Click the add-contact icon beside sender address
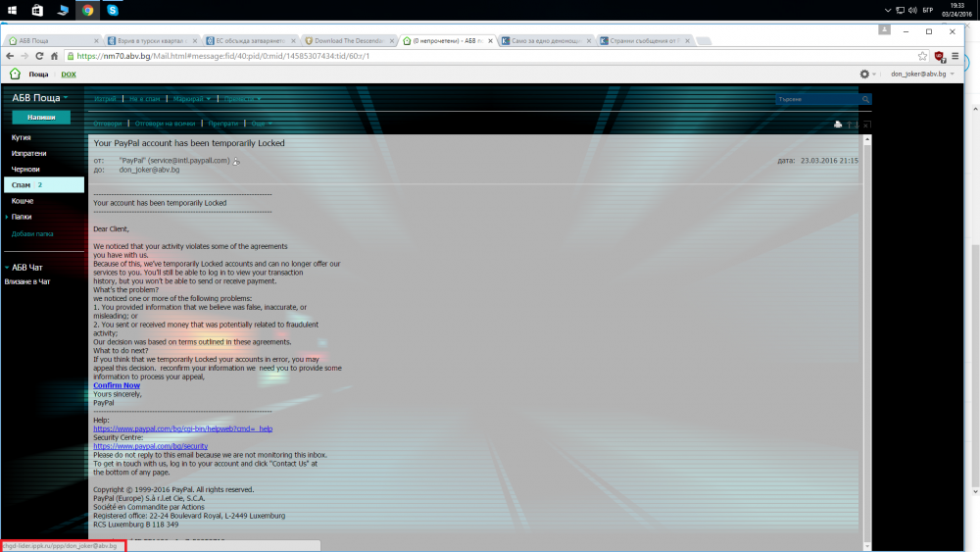980x552 pixels. [236, 162]
